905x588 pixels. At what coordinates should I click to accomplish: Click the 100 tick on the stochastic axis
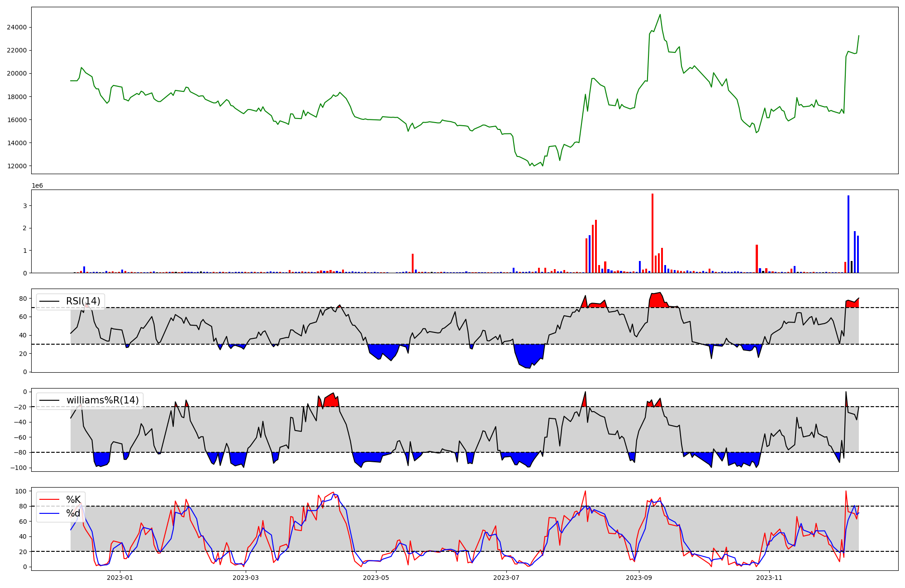pos(22,491)
